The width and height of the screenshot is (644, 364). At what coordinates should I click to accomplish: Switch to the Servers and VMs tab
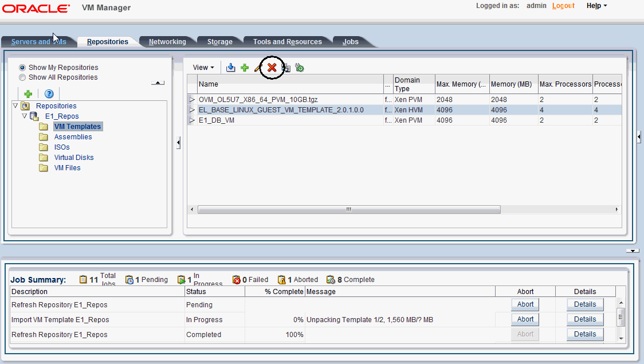(38, 41)
